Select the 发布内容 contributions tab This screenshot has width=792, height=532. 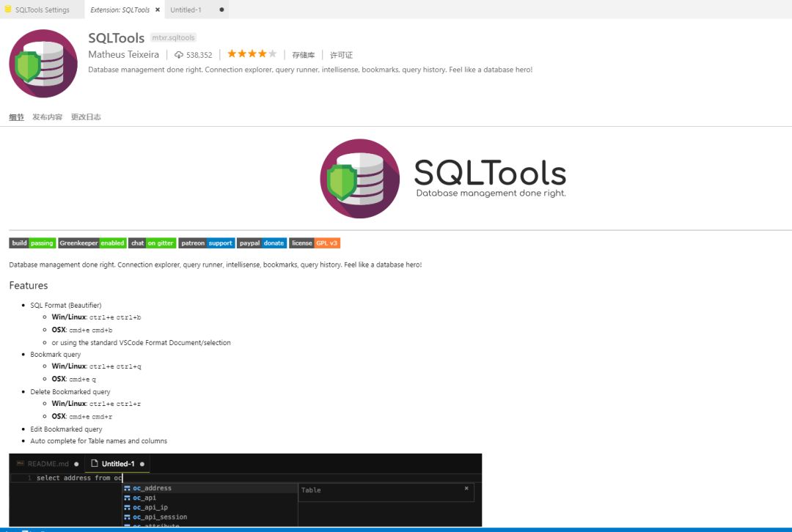tap(48, 117)
